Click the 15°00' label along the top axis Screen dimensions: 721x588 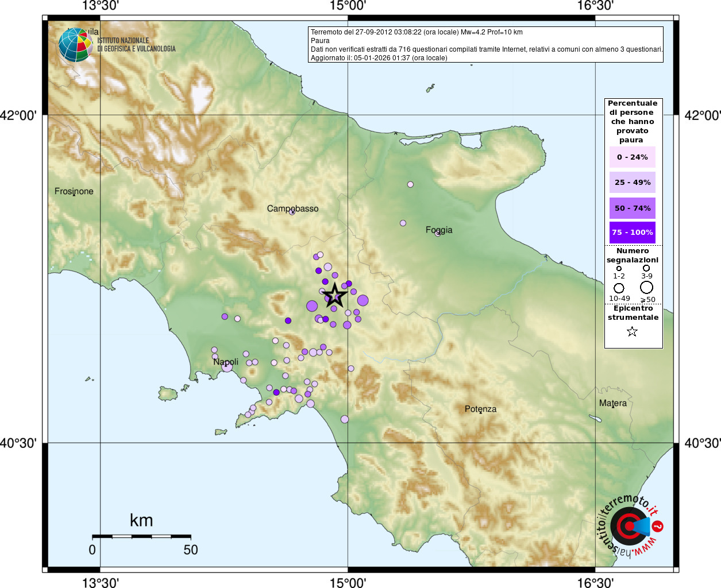(x=348, y=6)
